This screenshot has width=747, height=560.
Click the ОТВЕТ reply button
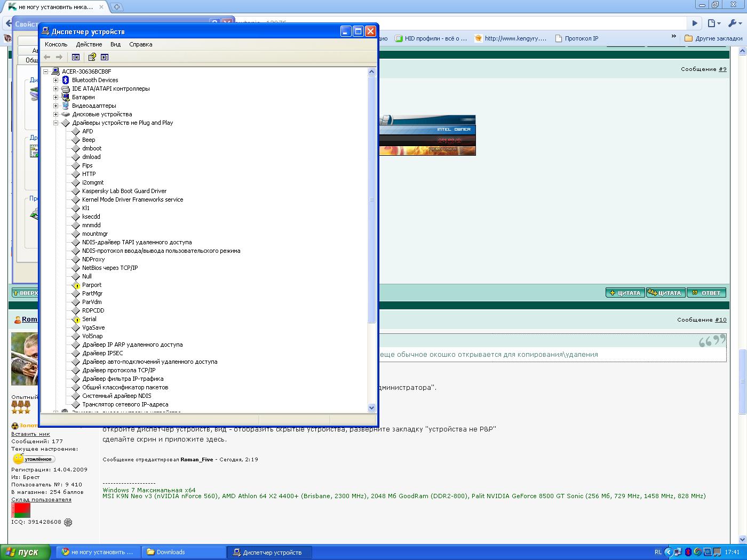706,293
